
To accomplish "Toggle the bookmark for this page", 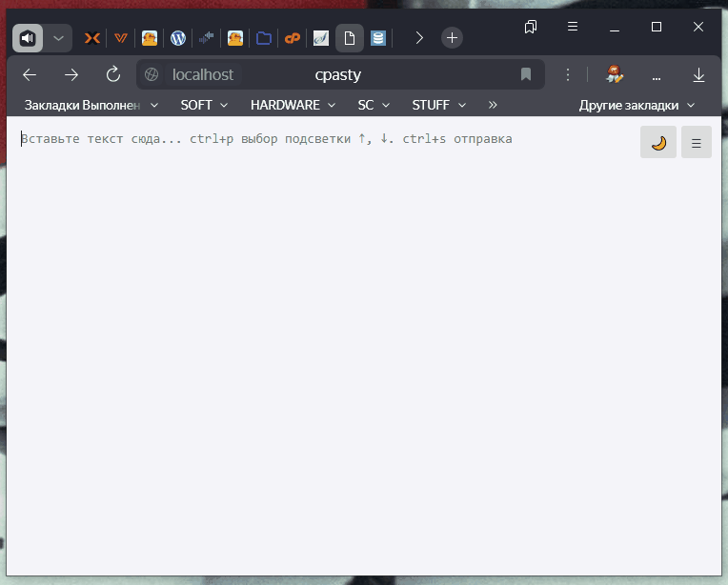I will (526, 74).
